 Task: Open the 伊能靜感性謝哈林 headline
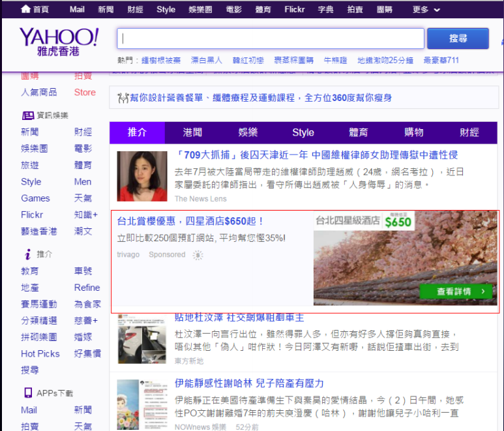(x=249, y=383)
